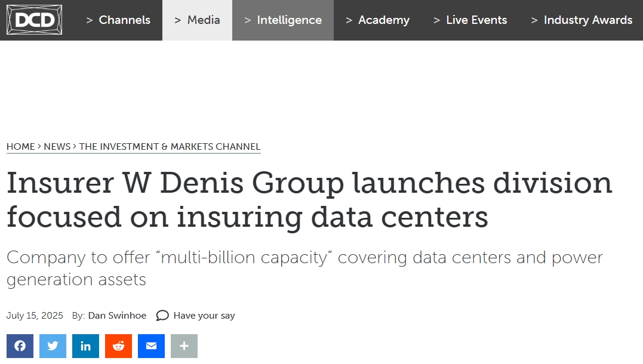Viewport: 643px width, 364px height.
Task: Go to HOME breadcrumb link
Action: click(20, 147)
